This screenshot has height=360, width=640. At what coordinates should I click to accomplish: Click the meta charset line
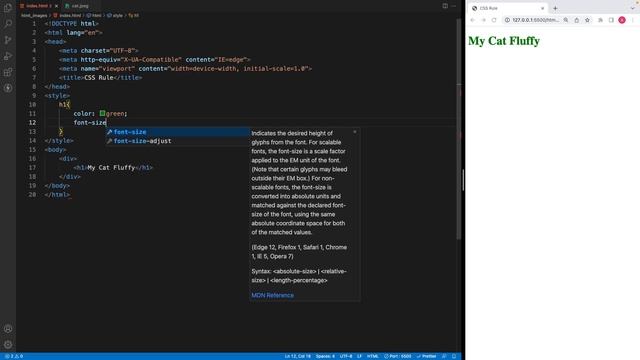pos(99,51)
